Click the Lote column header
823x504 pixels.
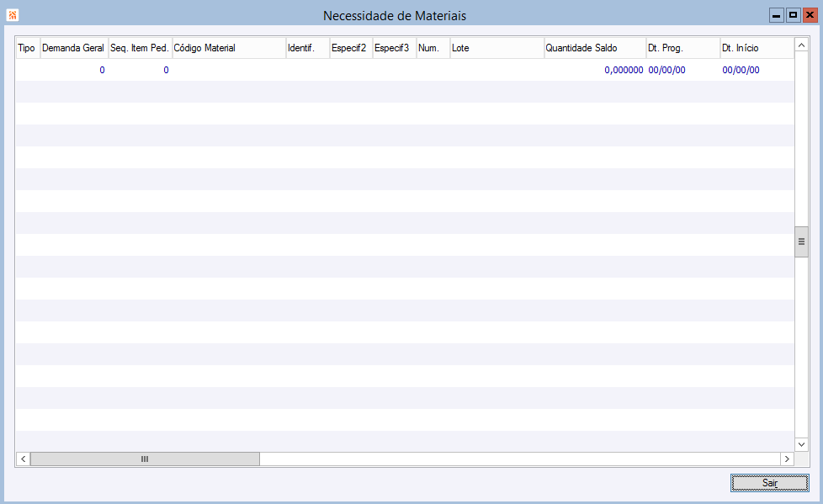(x=497, y=48)
